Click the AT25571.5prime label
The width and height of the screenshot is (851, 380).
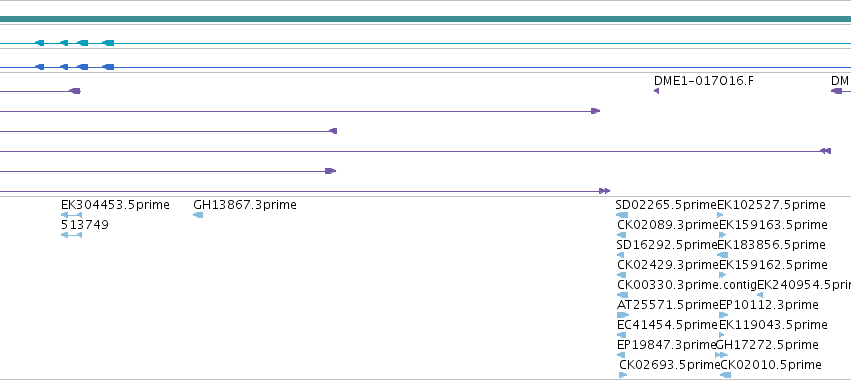668,305
